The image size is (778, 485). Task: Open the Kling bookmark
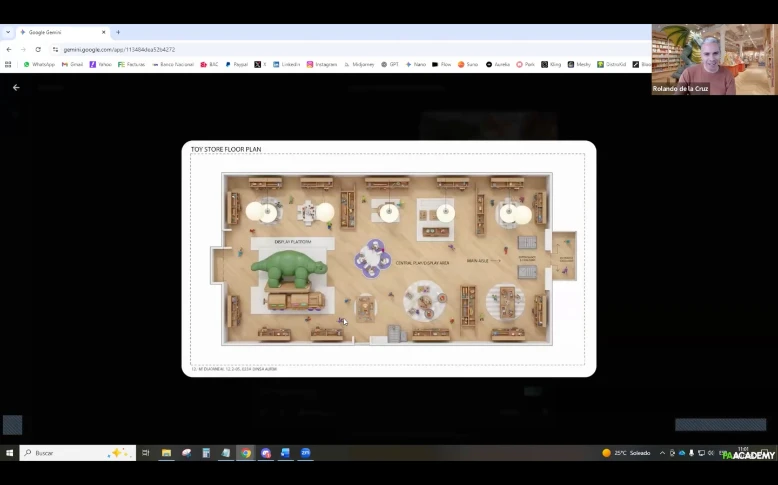click(x=552, y=64)
